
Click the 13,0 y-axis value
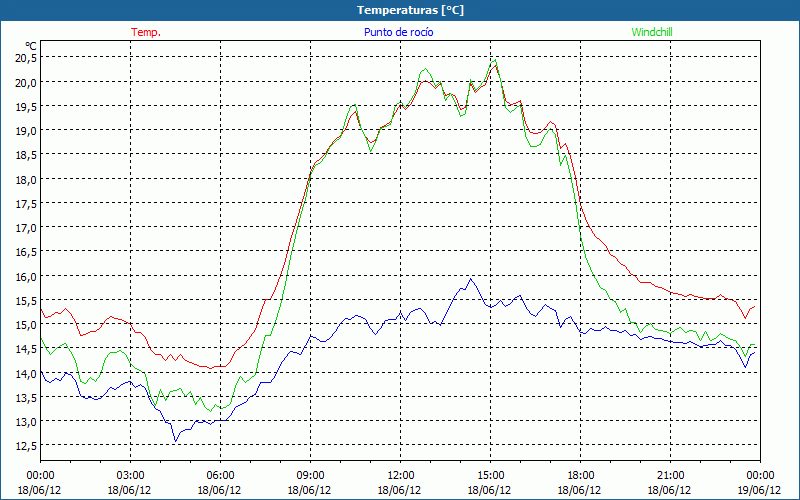pyautogui.click(x=26, y=422)
